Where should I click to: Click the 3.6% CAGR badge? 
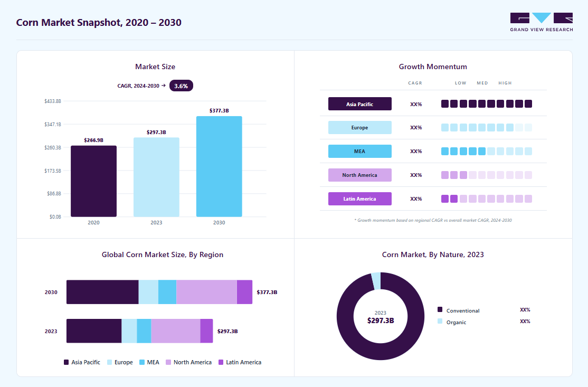(x=181, y=86)
